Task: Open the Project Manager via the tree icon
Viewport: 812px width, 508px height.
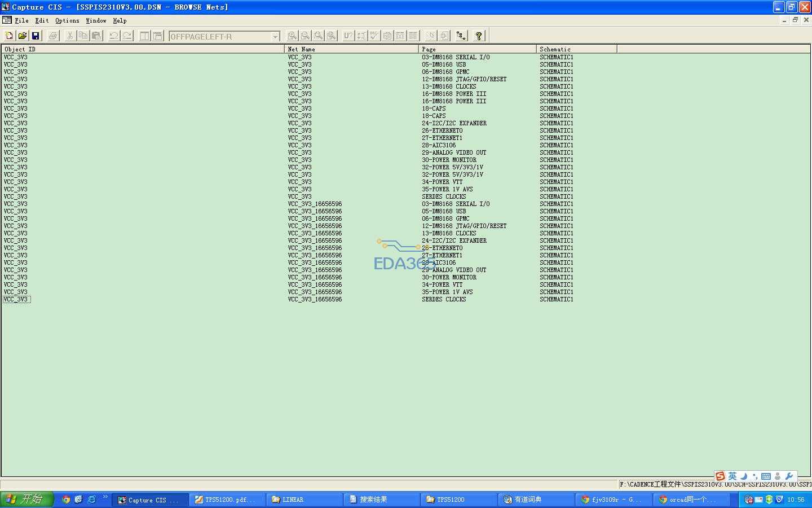Action: click(461, 36)
